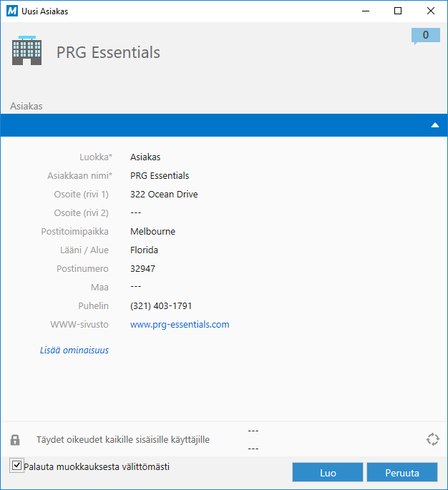
Task: Click the empty Osoite (rivi 2) field
Action: pos(136,212)
